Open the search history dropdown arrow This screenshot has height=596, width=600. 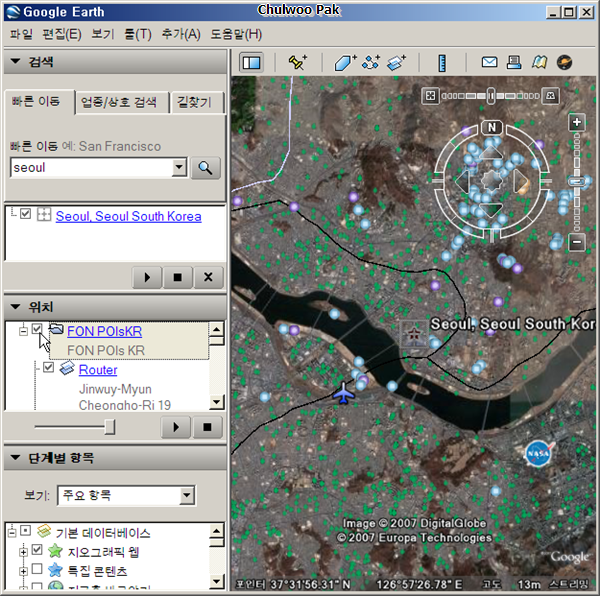point(179,168)
